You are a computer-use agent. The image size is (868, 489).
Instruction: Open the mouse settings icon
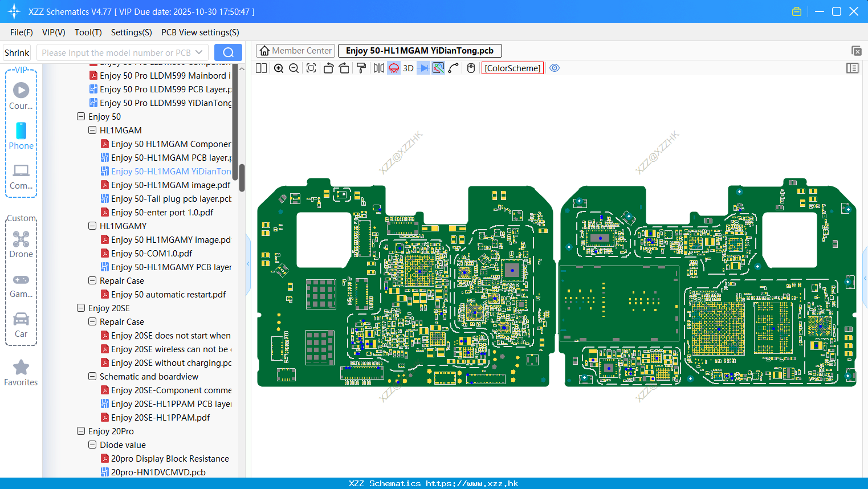pos(471,68)
